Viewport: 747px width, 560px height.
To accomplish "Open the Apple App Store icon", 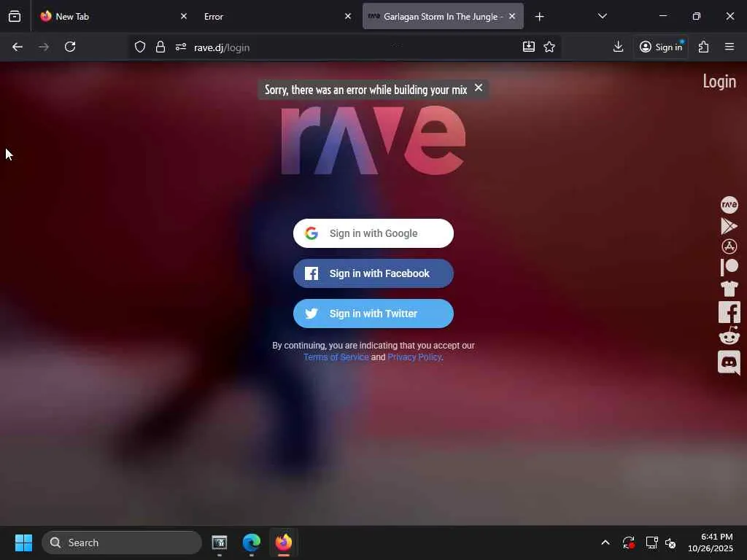I will (x=729, y=246).
